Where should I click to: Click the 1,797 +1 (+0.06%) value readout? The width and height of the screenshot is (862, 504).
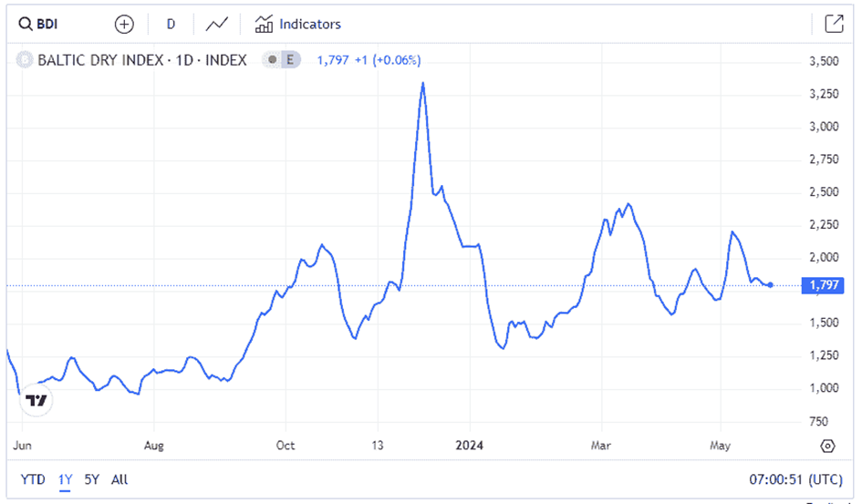[x=369, y=60]
